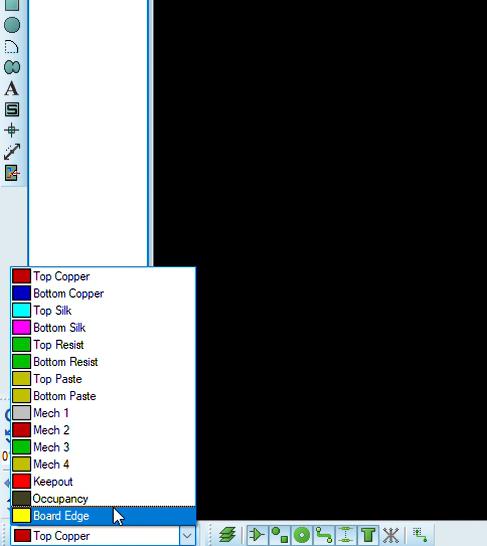
Task: Choose Bottom Copper in the layer list
Action: [103, 293]
